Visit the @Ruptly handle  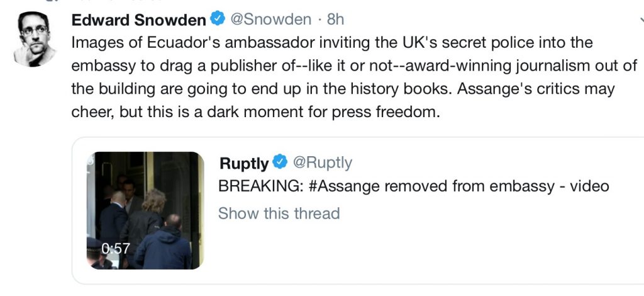pos(323,162)
